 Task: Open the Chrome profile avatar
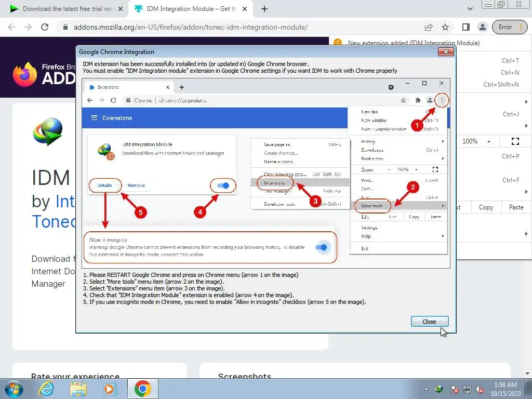pos(482,27)
